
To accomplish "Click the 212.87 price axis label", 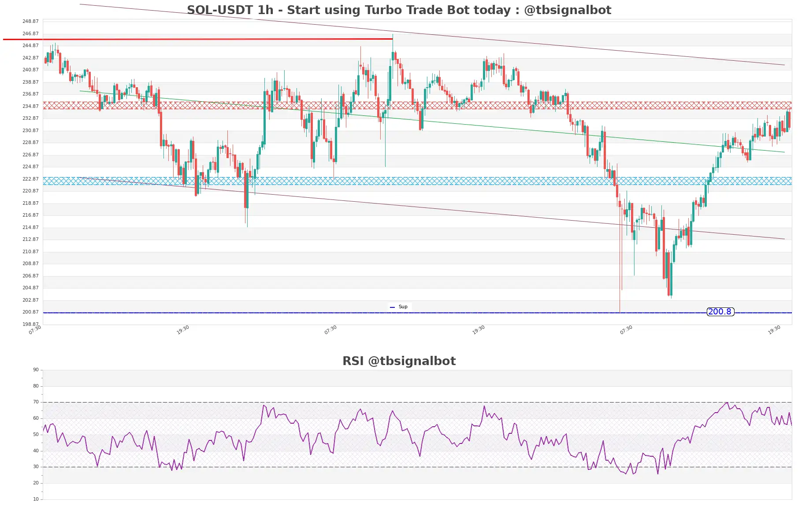I will pyautogui.click(x=30, y=239).
